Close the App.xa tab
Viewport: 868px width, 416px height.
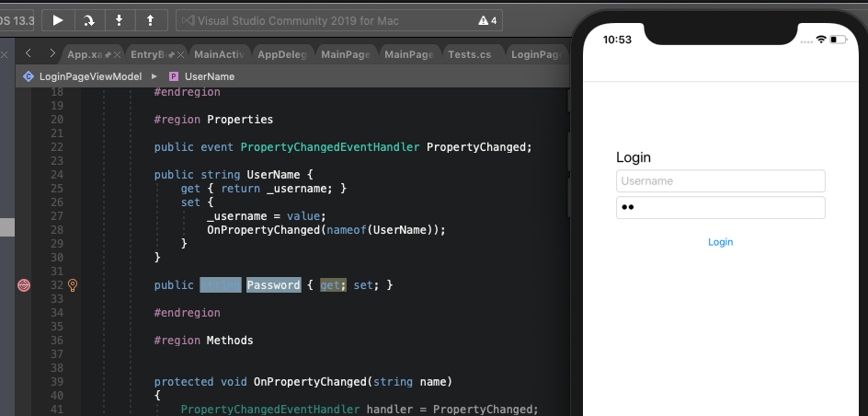coord(118,55)
